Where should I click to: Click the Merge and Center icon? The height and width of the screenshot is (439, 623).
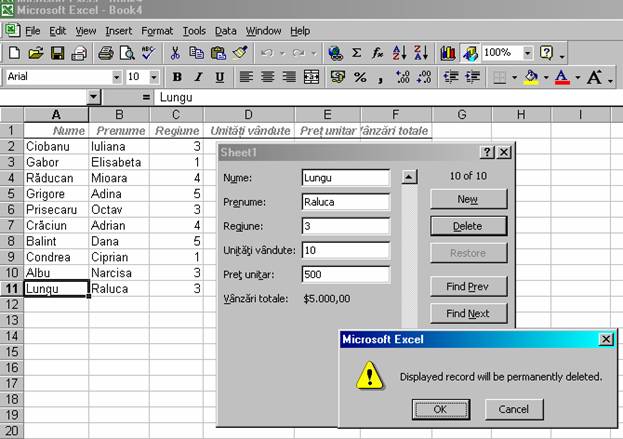point(311,77)
